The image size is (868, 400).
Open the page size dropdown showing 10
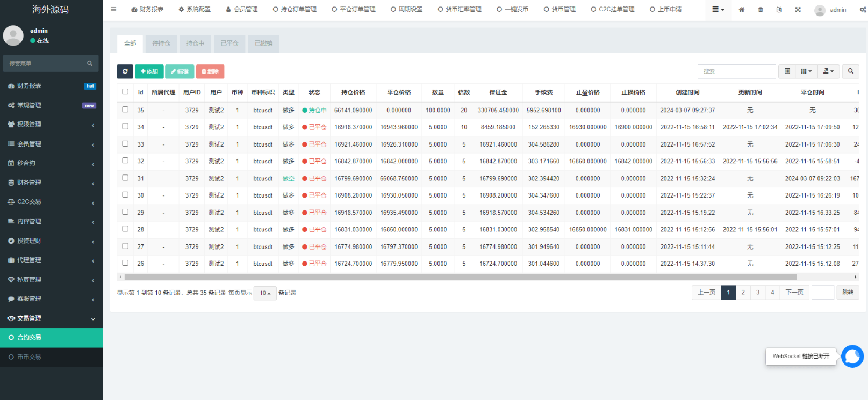pyautogui.click(x=265, y=293)
